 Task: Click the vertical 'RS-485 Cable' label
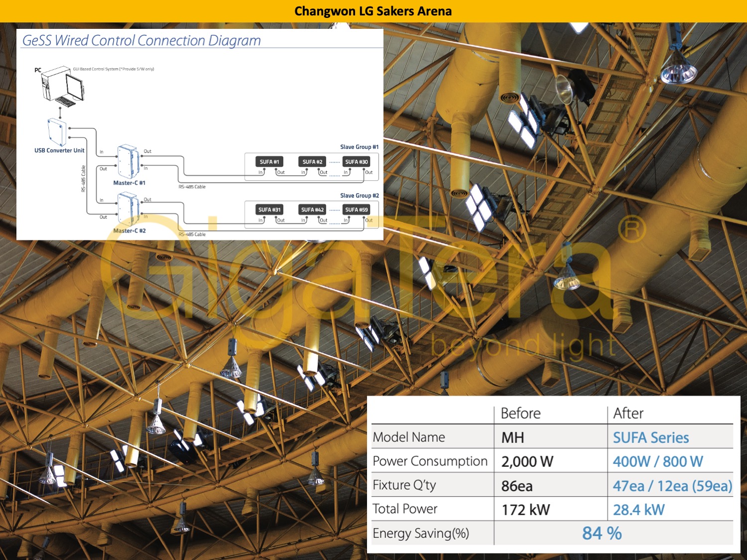point(83,179)
